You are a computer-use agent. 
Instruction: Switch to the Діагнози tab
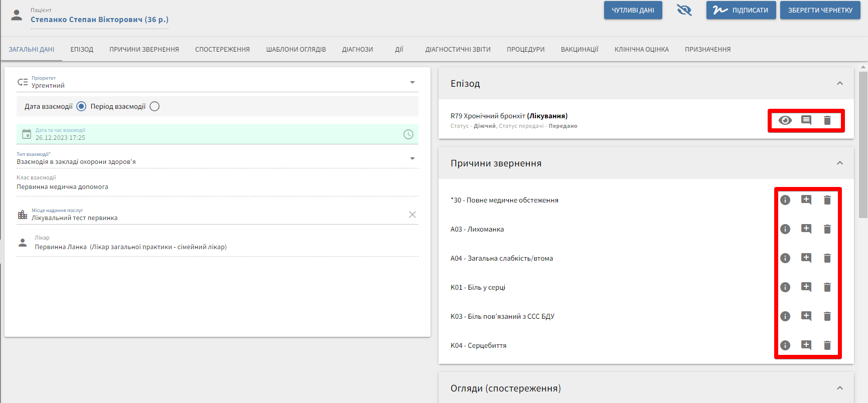[x=357, y=50]
